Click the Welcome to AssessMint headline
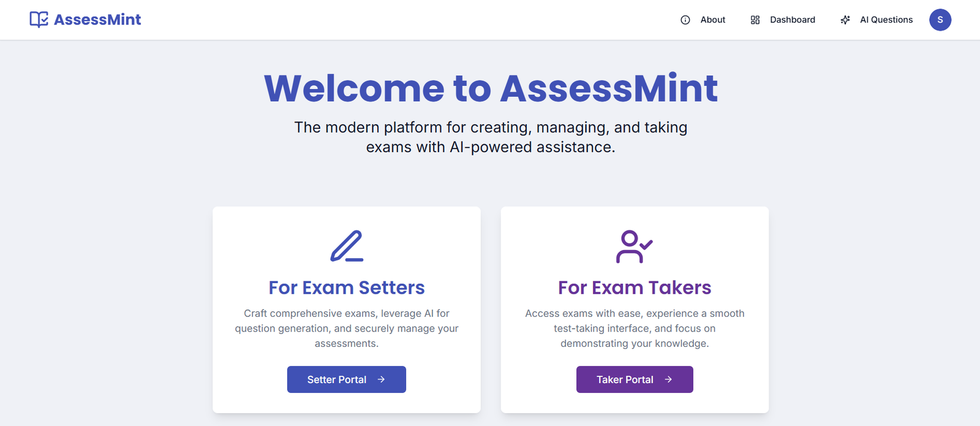 pyautogui.click(x=491, y=88)
